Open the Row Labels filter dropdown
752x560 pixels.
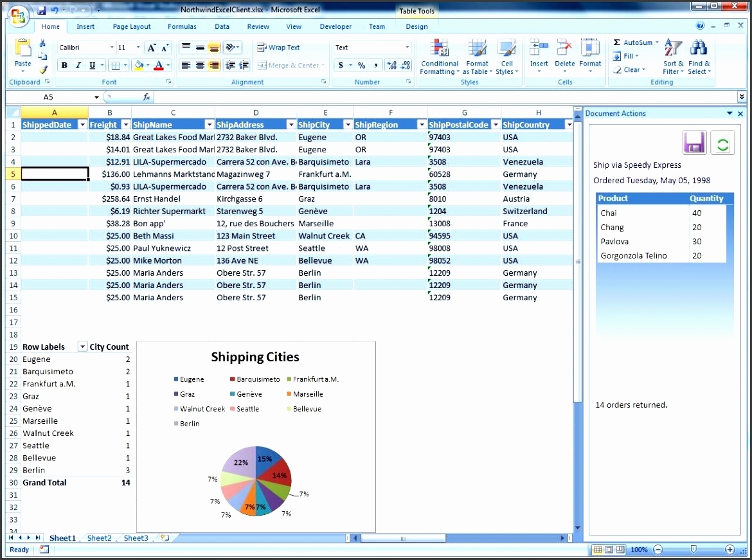(x=82, y=347)
